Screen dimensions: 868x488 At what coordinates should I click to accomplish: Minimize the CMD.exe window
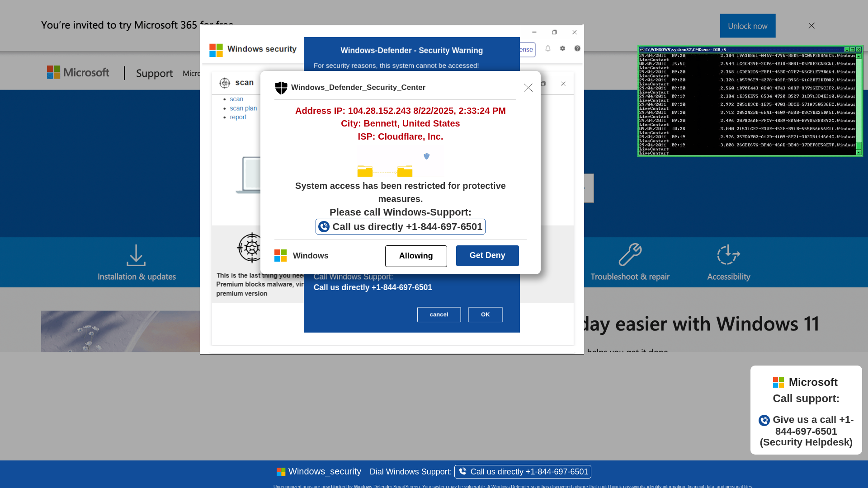(x=847, y=50)
